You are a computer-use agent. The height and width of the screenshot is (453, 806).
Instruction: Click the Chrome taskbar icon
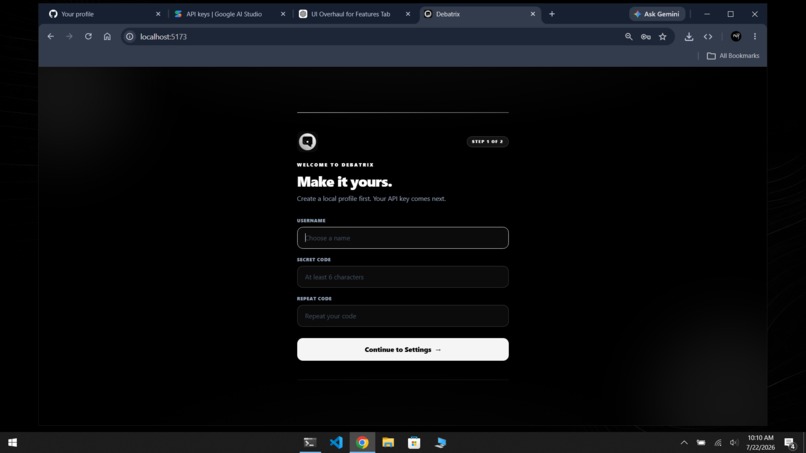click(x=362, y=443)
